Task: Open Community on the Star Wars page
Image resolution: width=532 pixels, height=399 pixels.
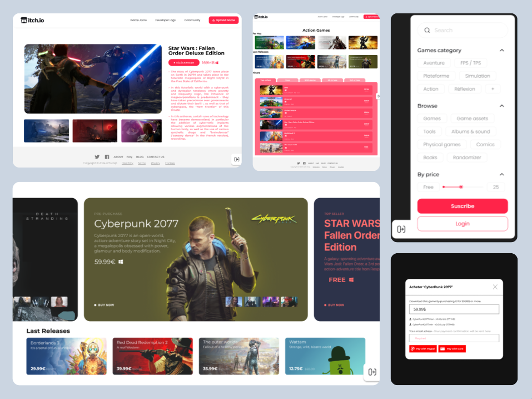Action: click(x=192, y=20)
